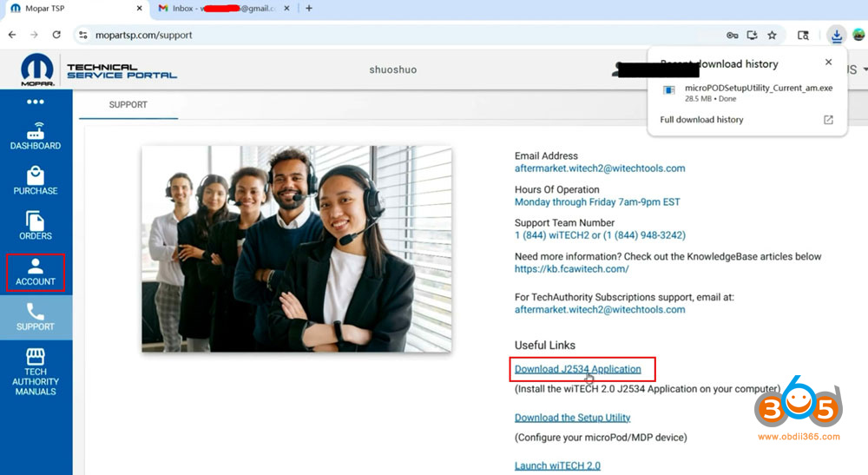Open the Dashboard sidebar icon

click(x=36, y=136)
